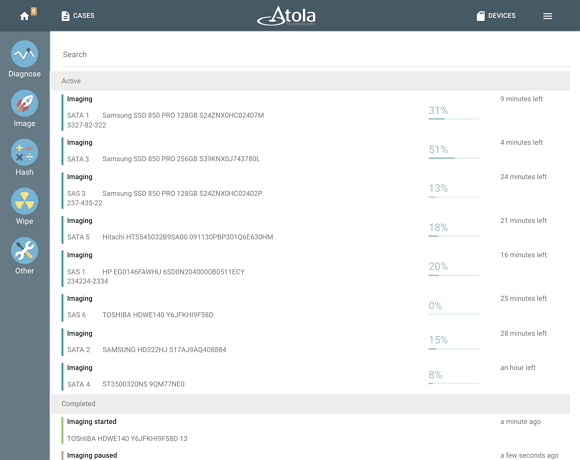Open the Other tools icon
Screen dimensions: 580x460
[24, 250]
